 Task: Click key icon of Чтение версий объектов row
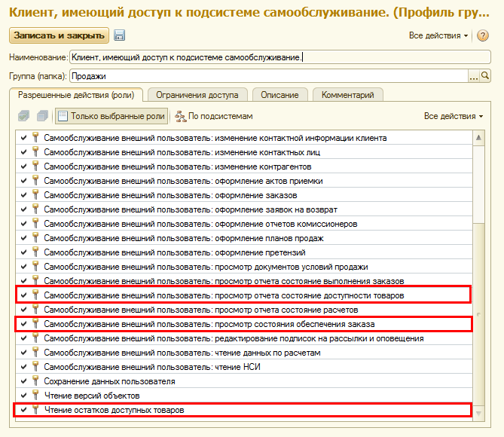click(35, 396)
